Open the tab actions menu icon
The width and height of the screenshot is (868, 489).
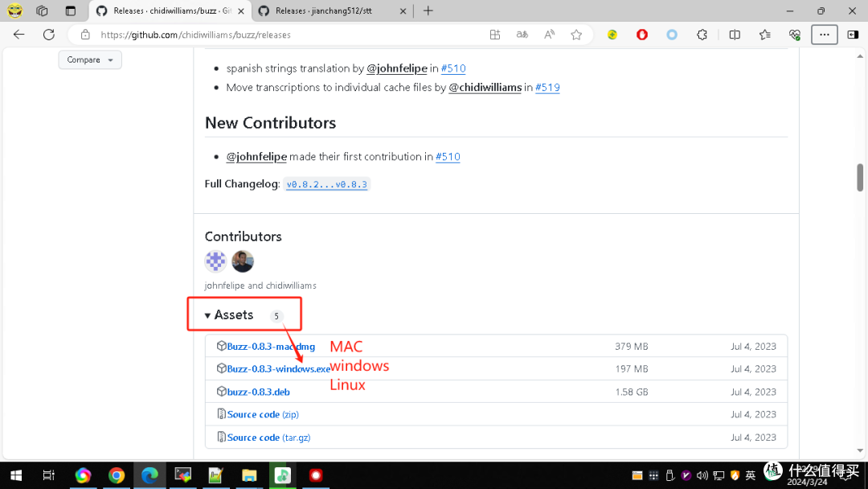click(70, 10)
